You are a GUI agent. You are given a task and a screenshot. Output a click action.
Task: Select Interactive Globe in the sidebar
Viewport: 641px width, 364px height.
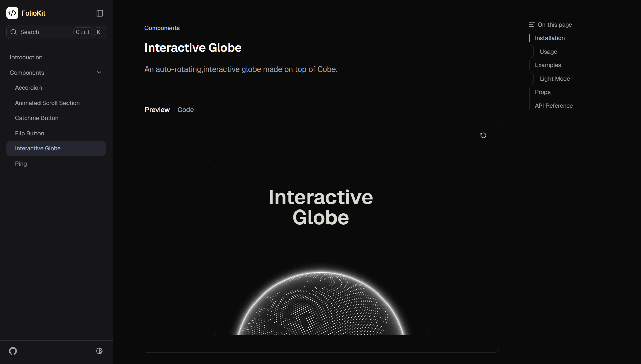coord(56,148)
